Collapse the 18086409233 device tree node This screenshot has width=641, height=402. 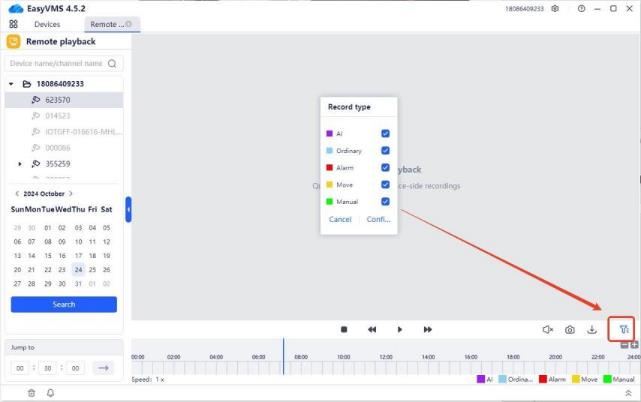point(12,84)
